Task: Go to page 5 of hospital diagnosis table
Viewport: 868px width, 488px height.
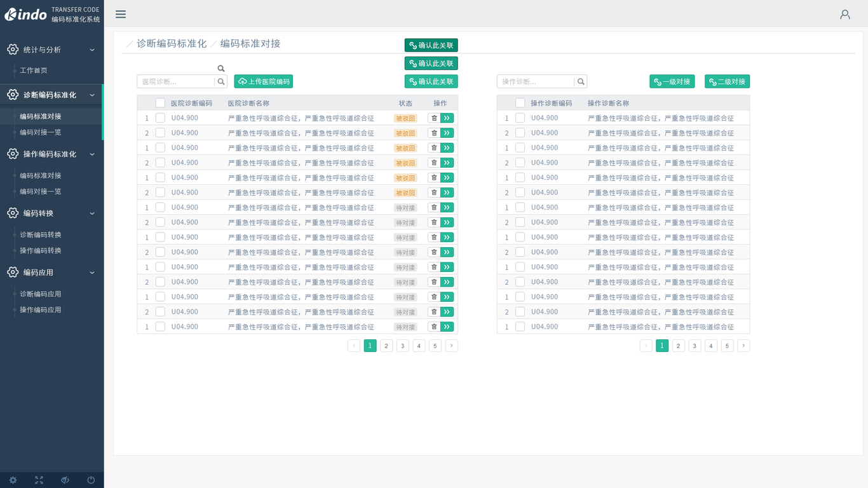Action: 435,346
